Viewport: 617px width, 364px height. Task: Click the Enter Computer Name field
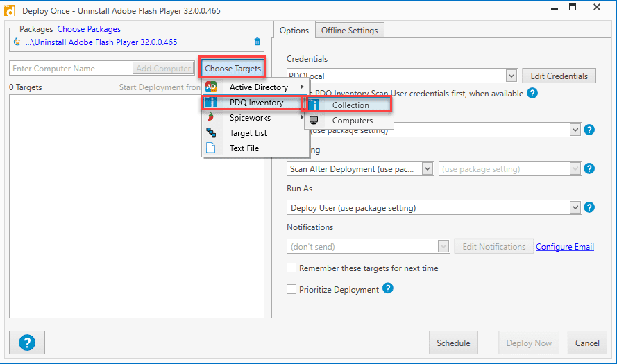click(71, 69)
